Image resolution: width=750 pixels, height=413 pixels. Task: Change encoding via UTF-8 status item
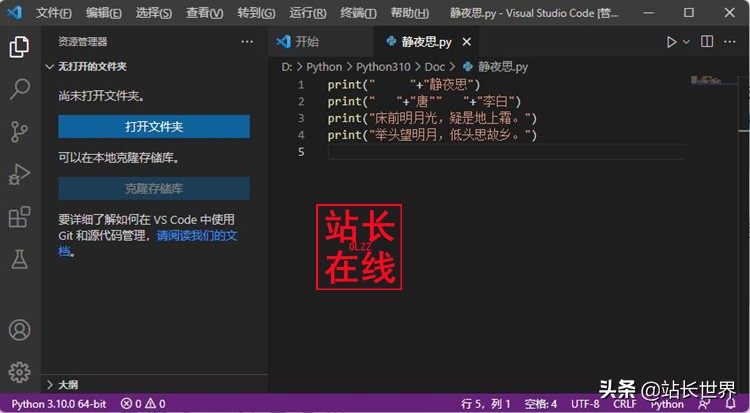pos(585,404)
